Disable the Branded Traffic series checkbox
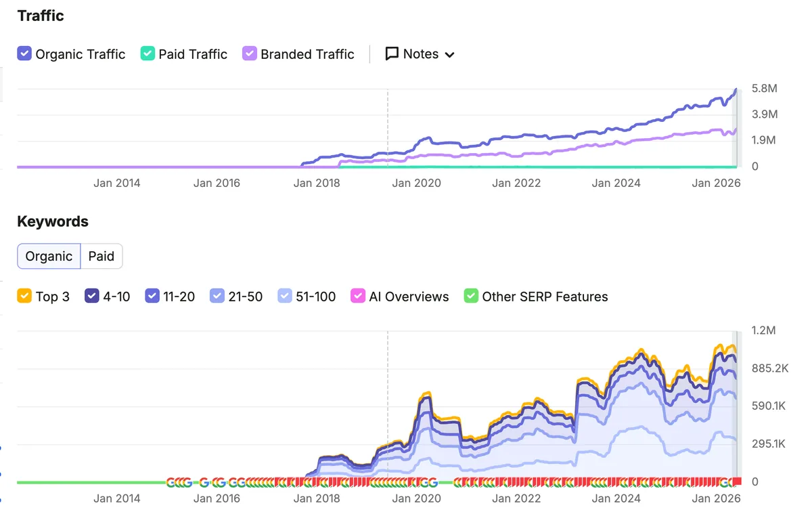 pos(250,53)
